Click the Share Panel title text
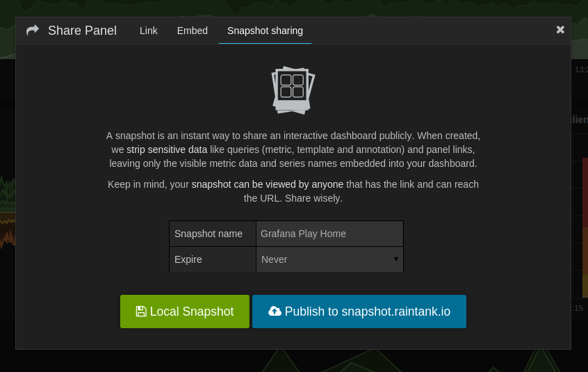 pos(82,31)
